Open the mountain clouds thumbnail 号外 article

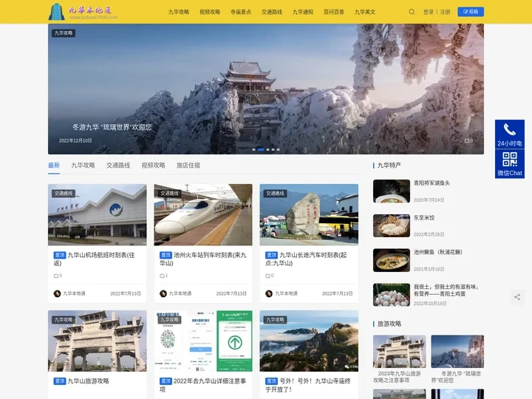pos(309,341)
